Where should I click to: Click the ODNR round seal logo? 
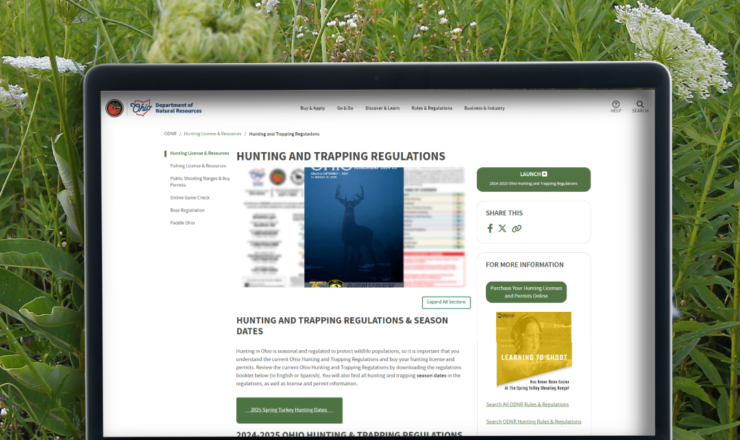pos(114,108)
